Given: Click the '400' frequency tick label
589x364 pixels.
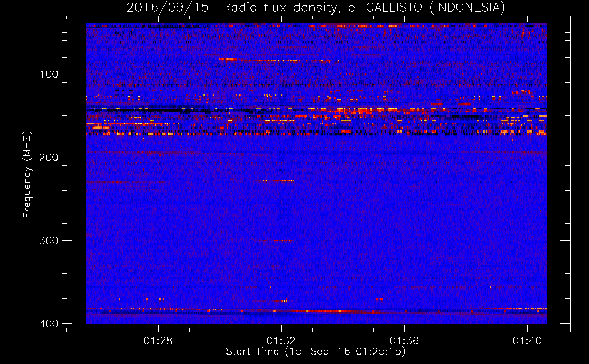Looking at the screenshot, I should 49,324.
